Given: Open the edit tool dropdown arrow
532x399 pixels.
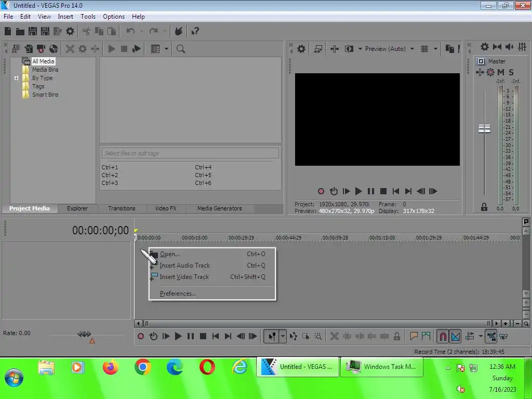Looking at the screenshot, I should coord(282,337).
